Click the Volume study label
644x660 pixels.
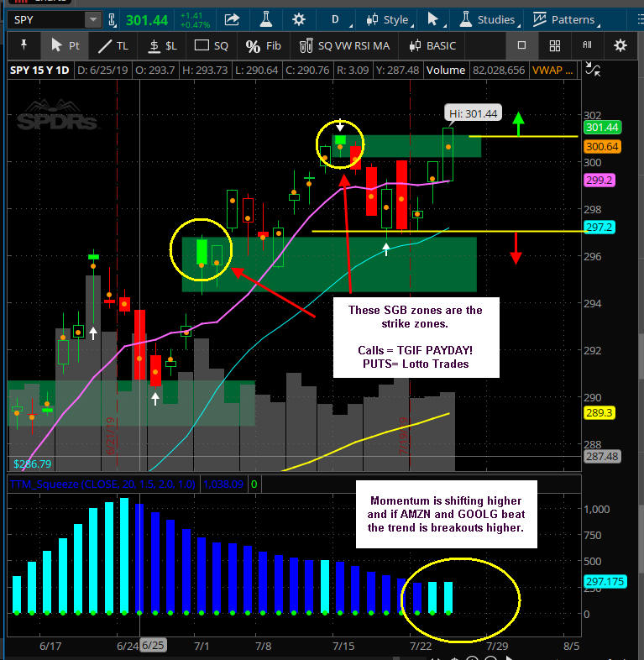[445, 70]
